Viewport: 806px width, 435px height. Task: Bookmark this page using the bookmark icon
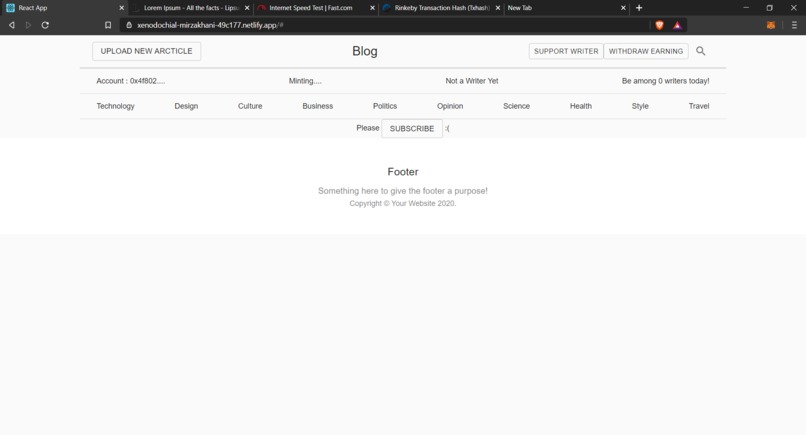pos(108,25)
